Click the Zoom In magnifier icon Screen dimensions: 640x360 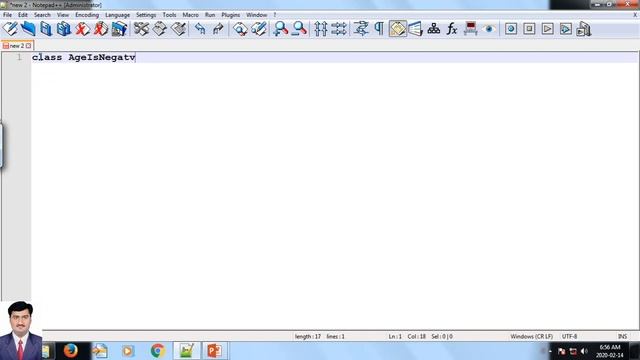280,29
